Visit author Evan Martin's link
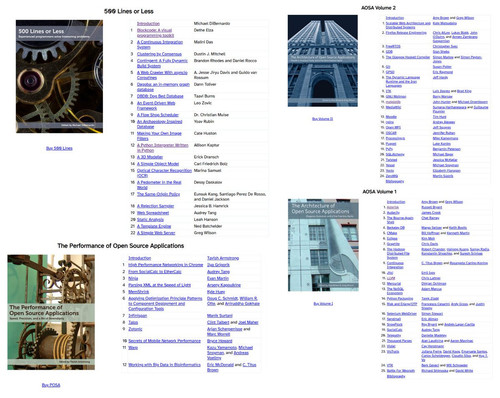 coord(218,278)
